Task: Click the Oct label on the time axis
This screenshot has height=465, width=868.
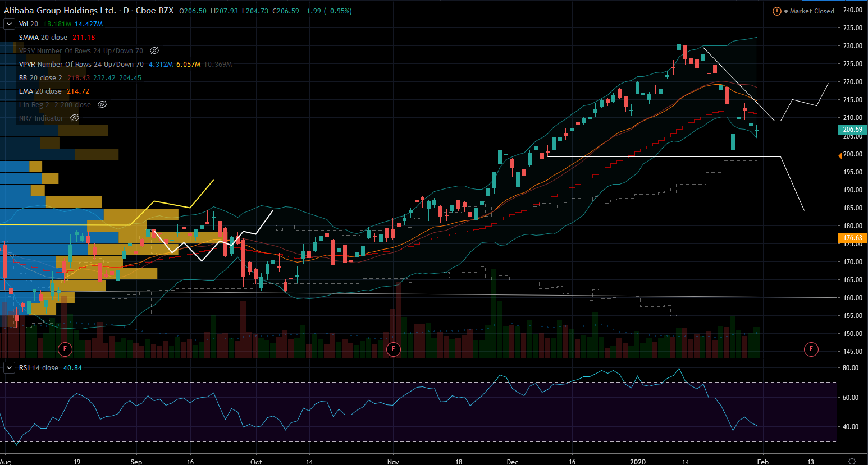Action: (x=256, y=462)
